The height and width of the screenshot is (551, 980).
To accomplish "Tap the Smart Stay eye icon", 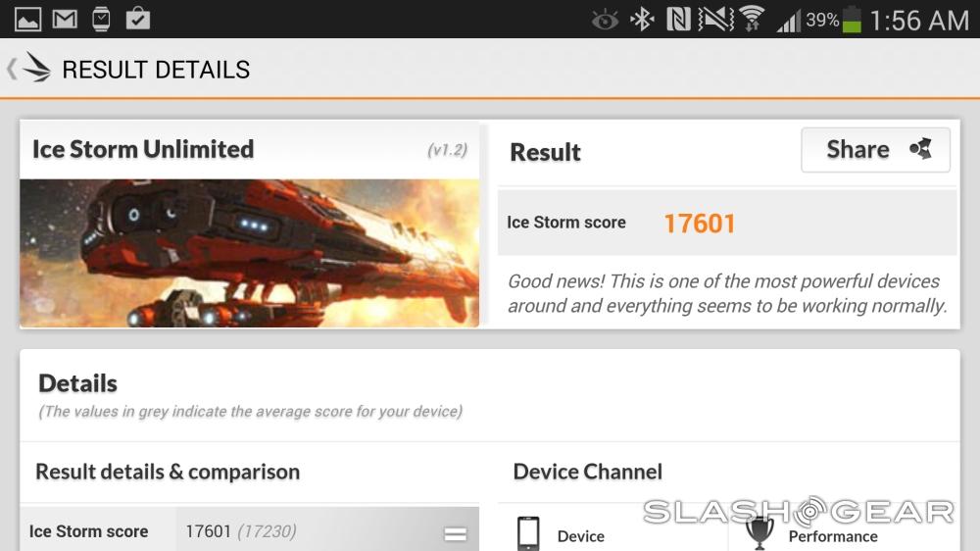I will [x=605, y=21].
